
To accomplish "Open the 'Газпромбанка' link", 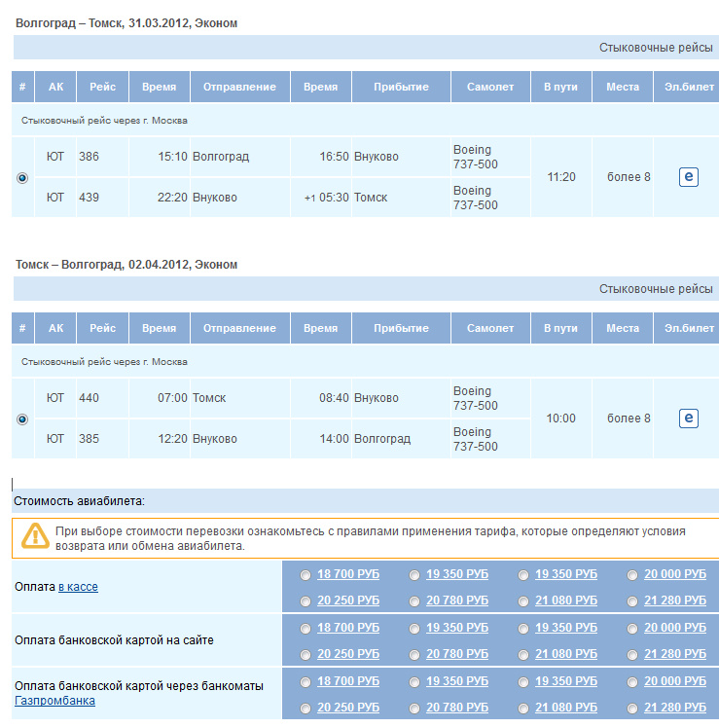I will tap(55, 701).
